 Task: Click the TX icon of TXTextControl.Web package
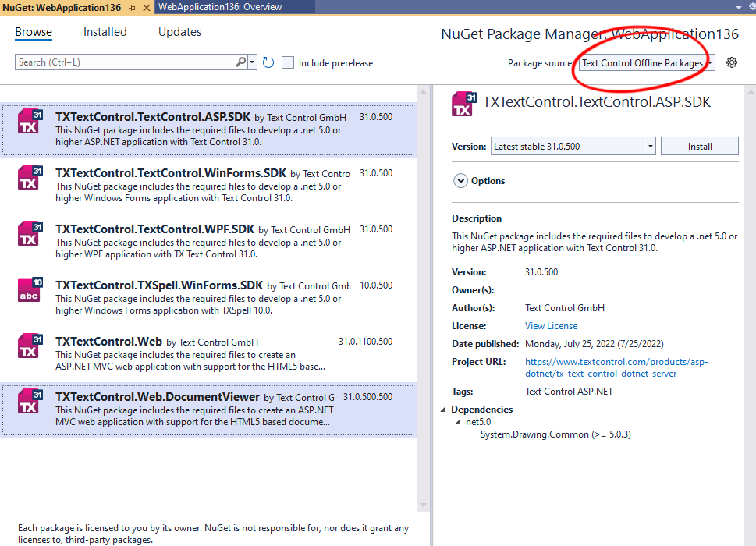pyautogui.click(x=30, y=346)
